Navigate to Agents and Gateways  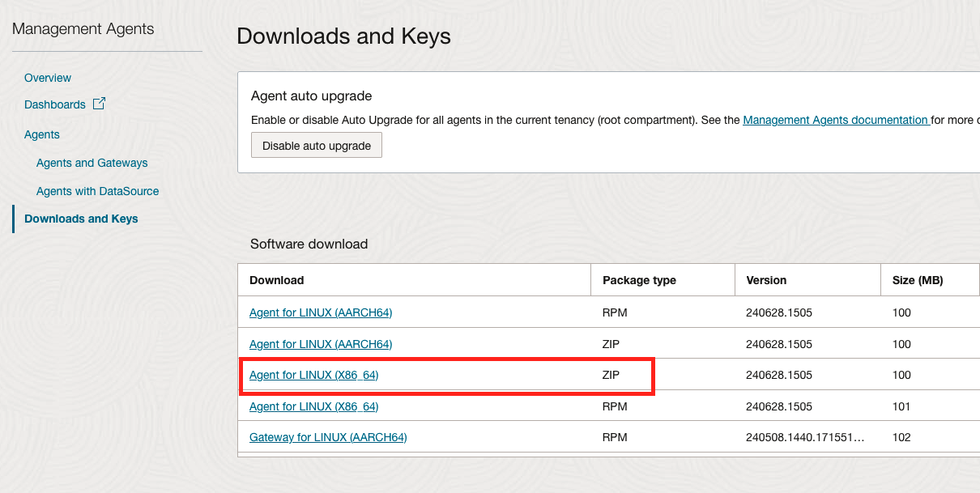(x=92, y=163)
